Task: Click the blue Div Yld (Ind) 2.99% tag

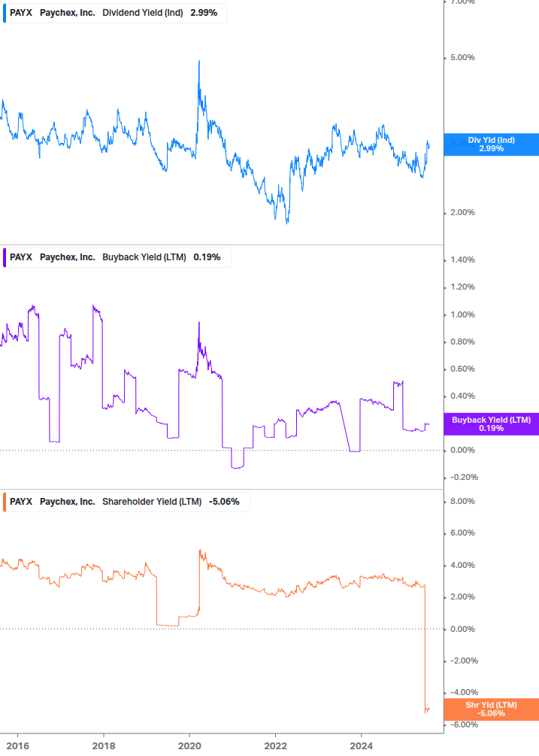Action: [x=492, y=144]
